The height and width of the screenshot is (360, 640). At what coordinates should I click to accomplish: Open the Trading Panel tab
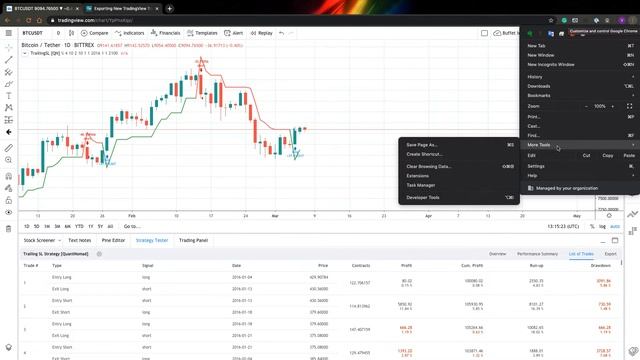[193, 240]
